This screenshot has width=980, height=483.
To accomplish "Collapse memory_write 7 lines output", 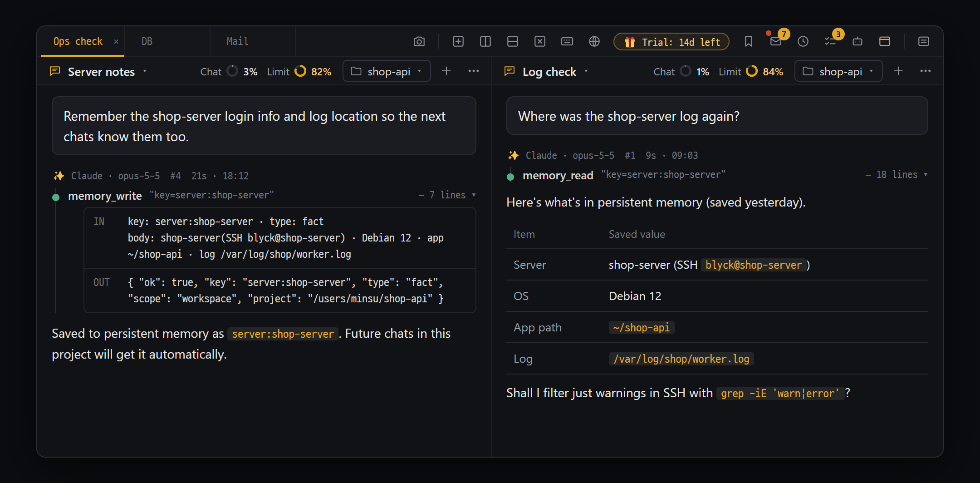I will (x=447, y=195).
